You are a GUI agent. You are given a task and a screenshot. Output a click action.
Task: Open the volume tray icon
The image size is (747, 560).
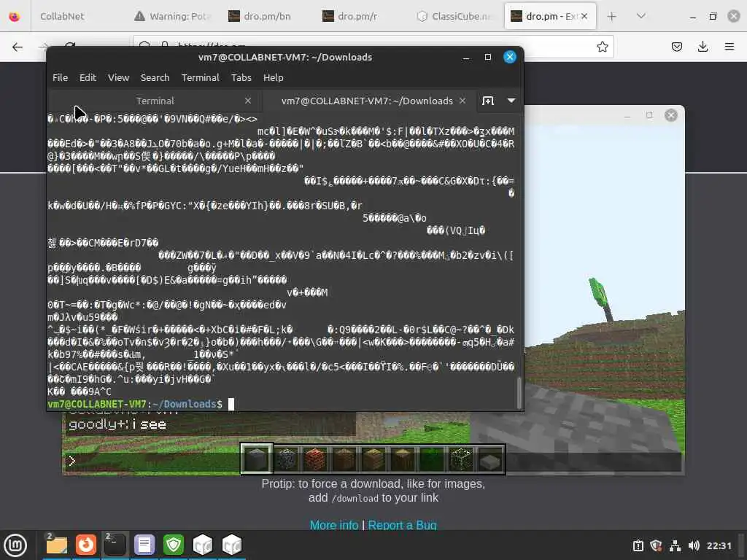tap(694, 545)
